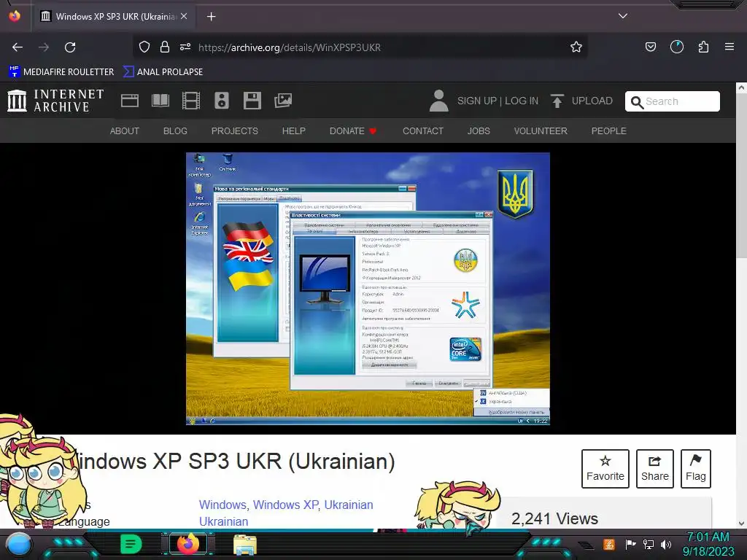This screenshot has width=747, height=560.
Task: Click the 2,241 Views text
Action: (554, 518)
